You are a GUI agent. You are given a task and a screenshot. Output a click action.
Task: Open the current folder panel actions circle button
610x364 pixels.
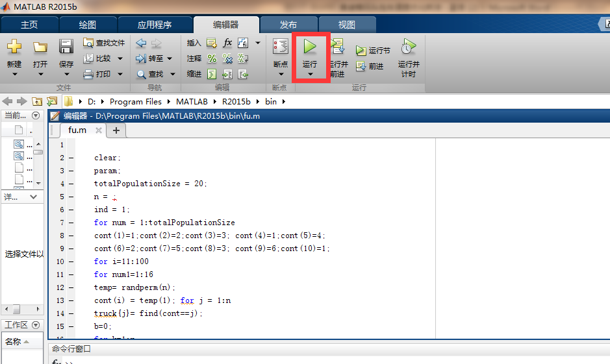click(x=36, y=115)
